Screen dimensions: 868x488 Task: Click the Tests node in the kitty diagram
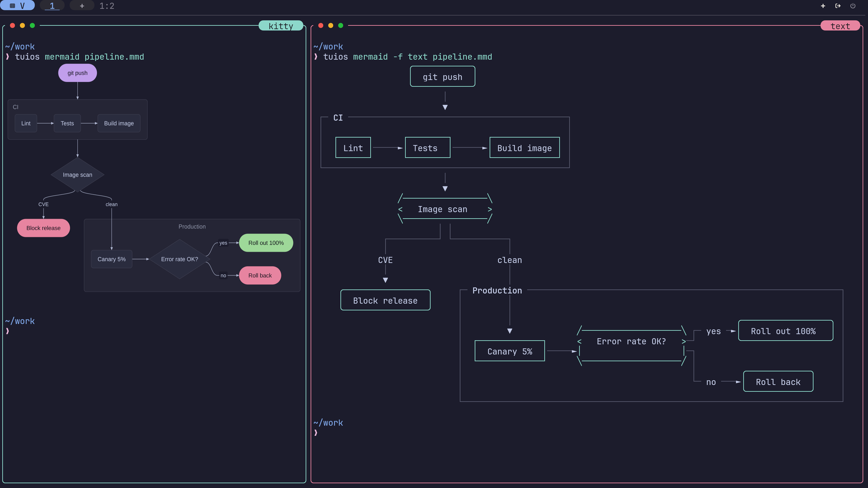67,123
